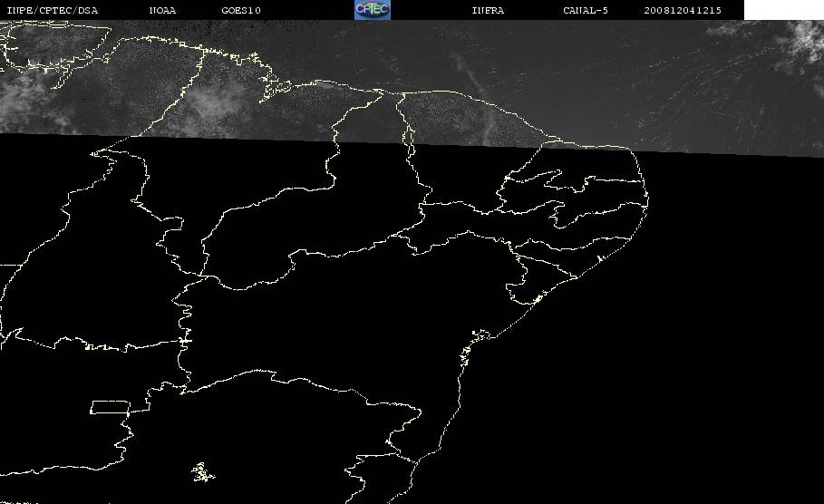This screenshot has height=504, width=824.
Task: Click the CANAL-5 channel label
Action: (x=586, y=10)
